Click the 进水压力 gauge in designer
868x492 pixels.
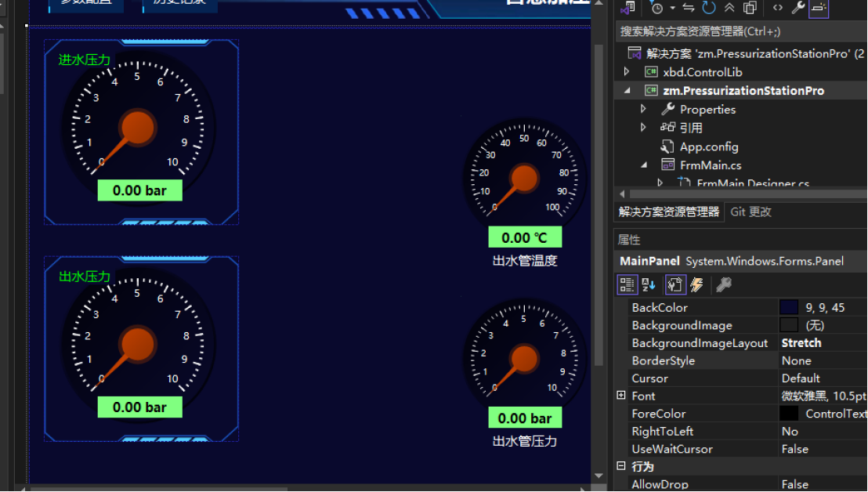point(138,127)
